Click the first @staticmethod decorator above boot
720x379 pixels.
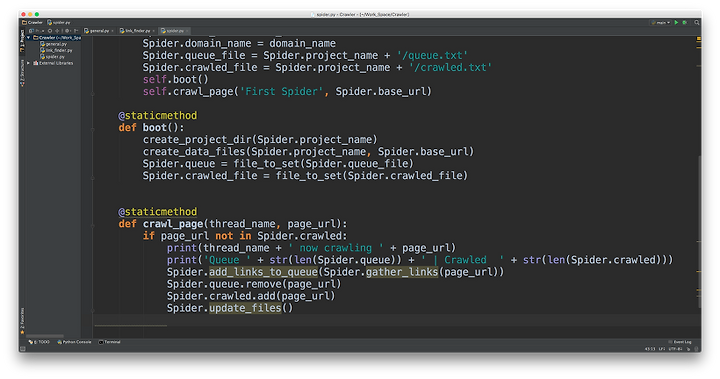[158, 115]
